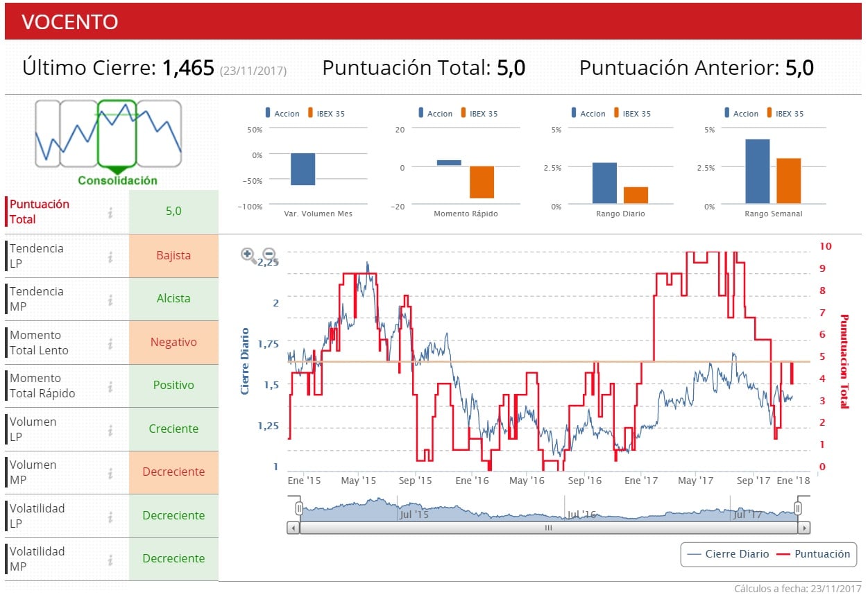This screenshot has height=604, width=868.
Task: Click the zoom-out magnifier icon on chart
Action: 269,254
